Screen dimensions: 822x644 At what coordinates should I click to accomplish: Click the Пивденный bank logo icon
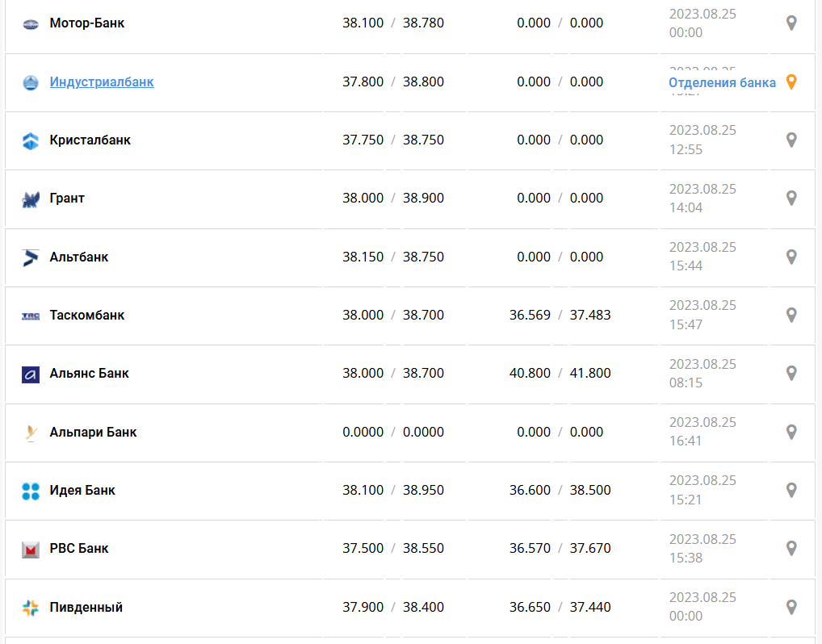coord(31,608)
